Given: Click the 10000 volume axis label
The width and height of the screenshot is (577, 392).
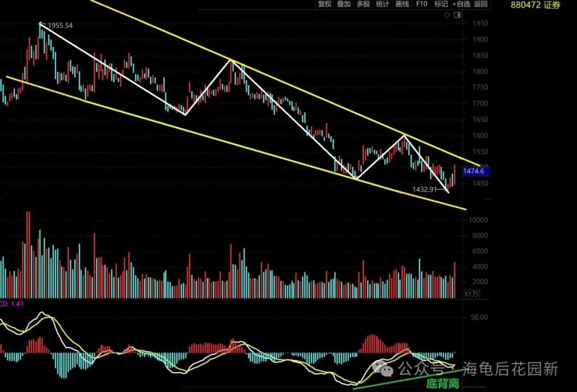Looking at the screenshot, I should [x=478, y=220].
